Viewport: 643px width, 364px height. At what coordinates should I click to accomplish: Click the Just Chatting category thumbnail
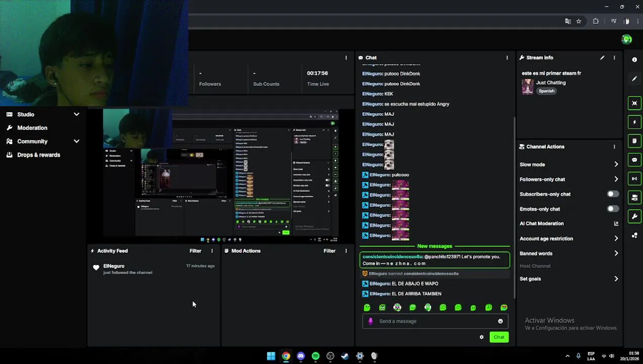[x=527, y=86]
